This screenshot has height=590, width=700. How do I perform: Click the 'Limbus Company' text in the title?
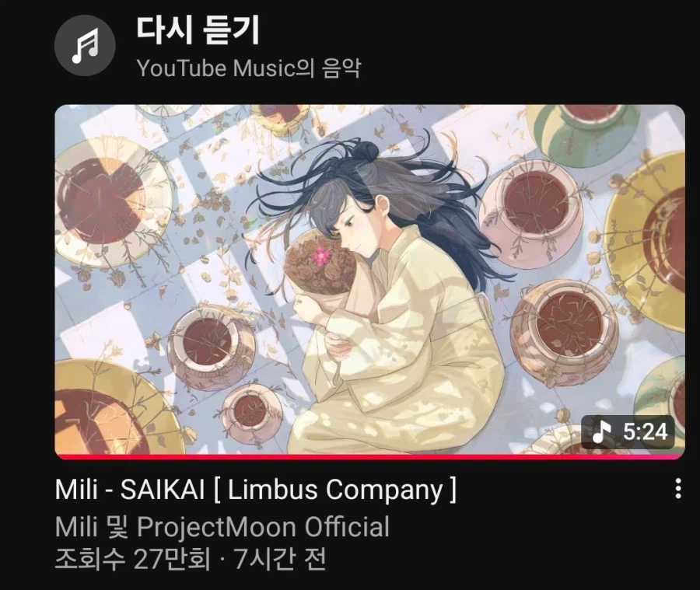(x=335, y=490)
